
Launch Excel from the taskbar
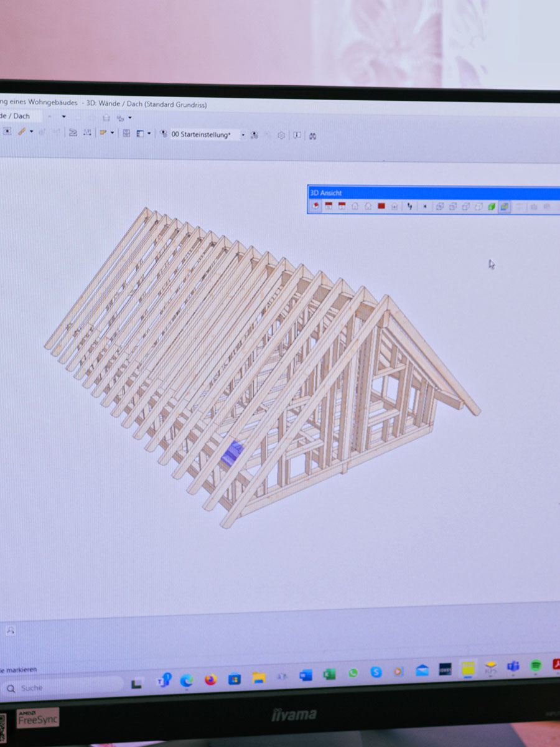pos(329,674)
